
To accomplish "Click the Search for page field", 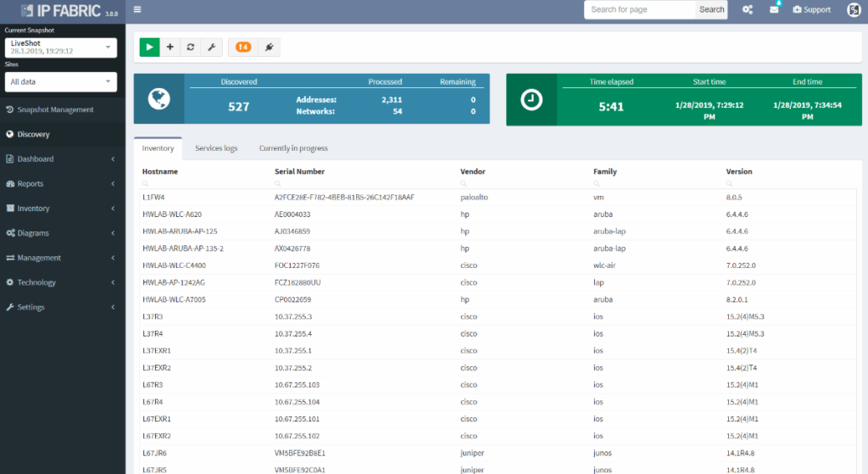I will [x=639, y=9].
